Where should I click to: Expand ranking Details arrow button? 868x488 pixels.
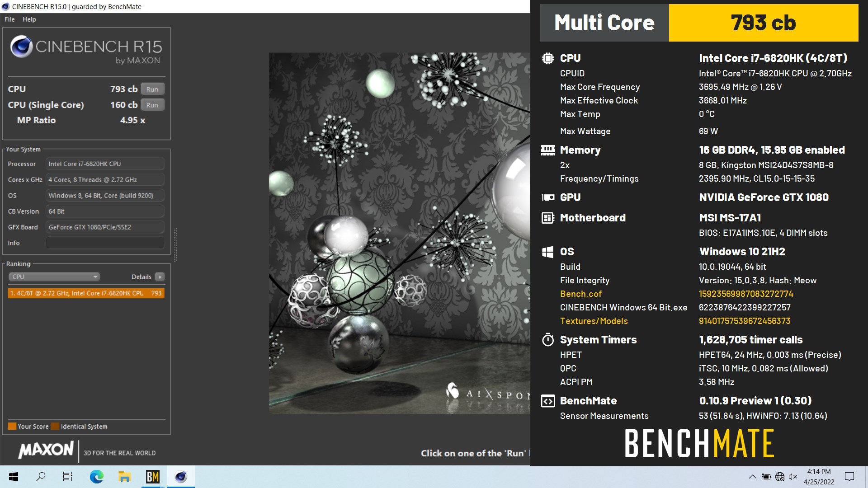click(x=160, y=277)
